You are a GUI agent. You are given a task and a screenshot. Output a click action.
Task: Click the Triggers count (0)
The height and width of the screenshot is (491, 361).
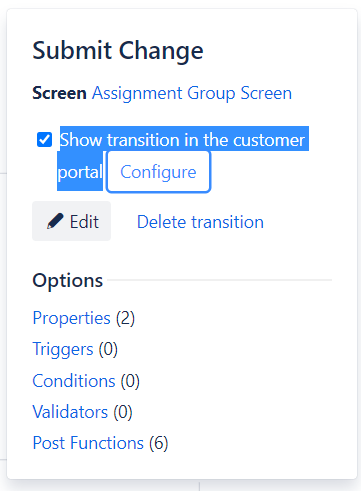pos(108,350)
